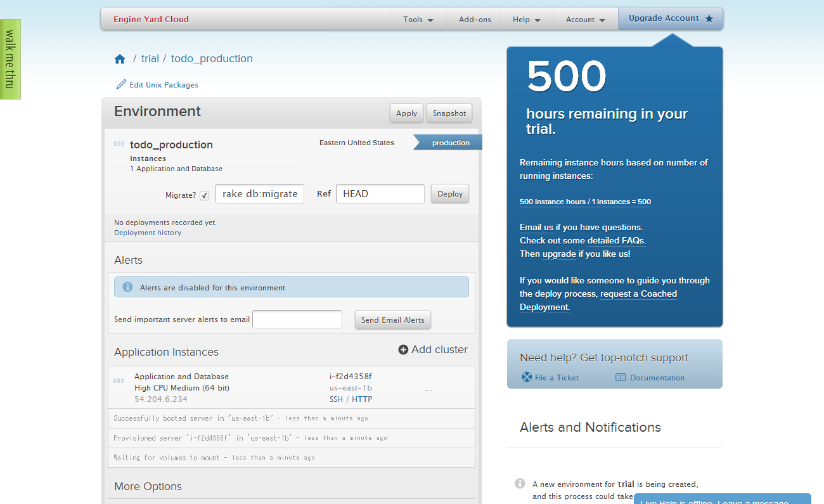Click the Live Help is offline chat bar
Image resolution: width=824 pixels, height=504 pixels.
point(723,499)
